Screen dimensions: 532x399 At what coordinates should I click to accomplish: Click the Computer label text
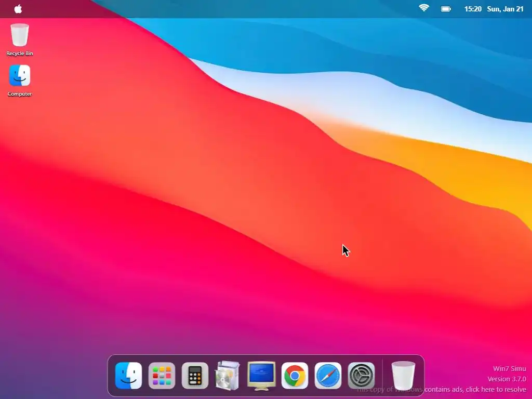(x=20, y=94)
